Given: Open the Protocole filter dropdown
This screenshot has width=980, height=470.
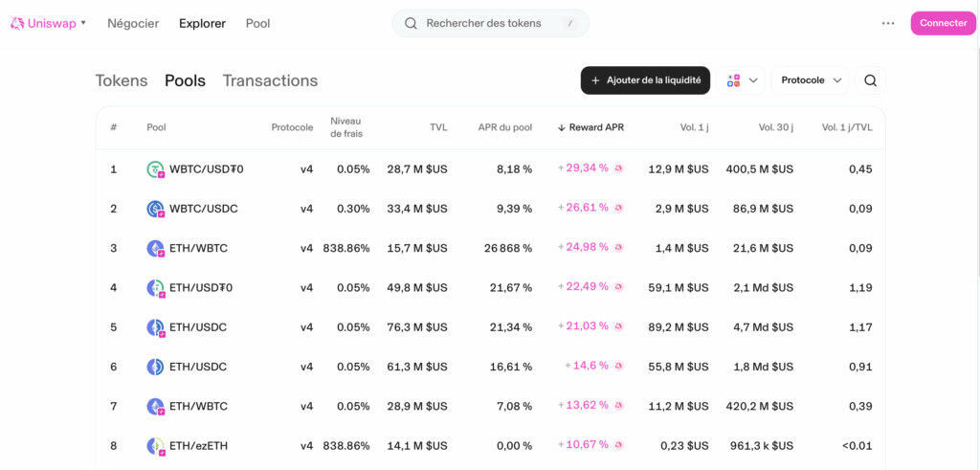Looking at the screenshot, I should [810, 80].
